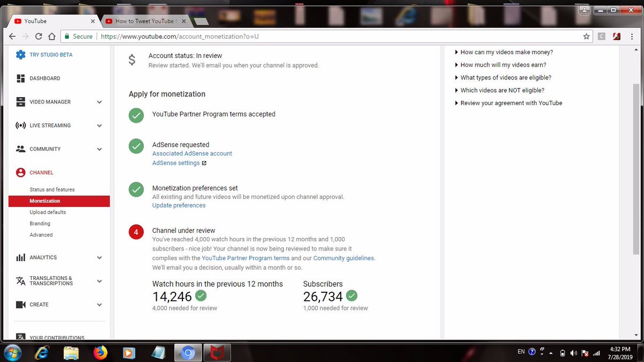Click the green check beside 26,734 subscribers

(x=352, y=295)
